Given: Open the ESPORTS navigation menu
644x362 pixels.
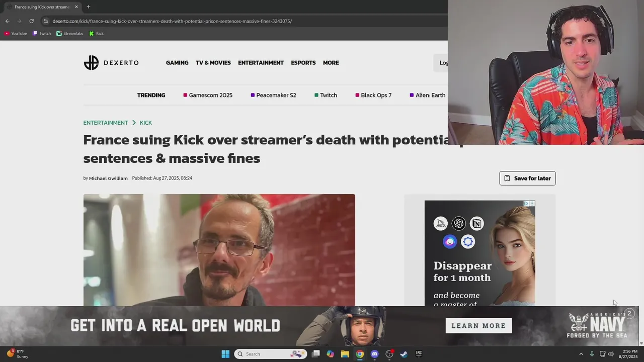Looking at the screenshot, I should pos(303,63).
